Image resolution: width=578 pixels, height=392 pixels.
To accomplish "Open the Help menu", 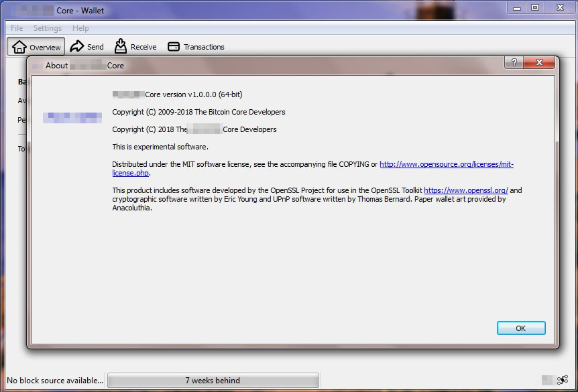I will tap(80, 28).
